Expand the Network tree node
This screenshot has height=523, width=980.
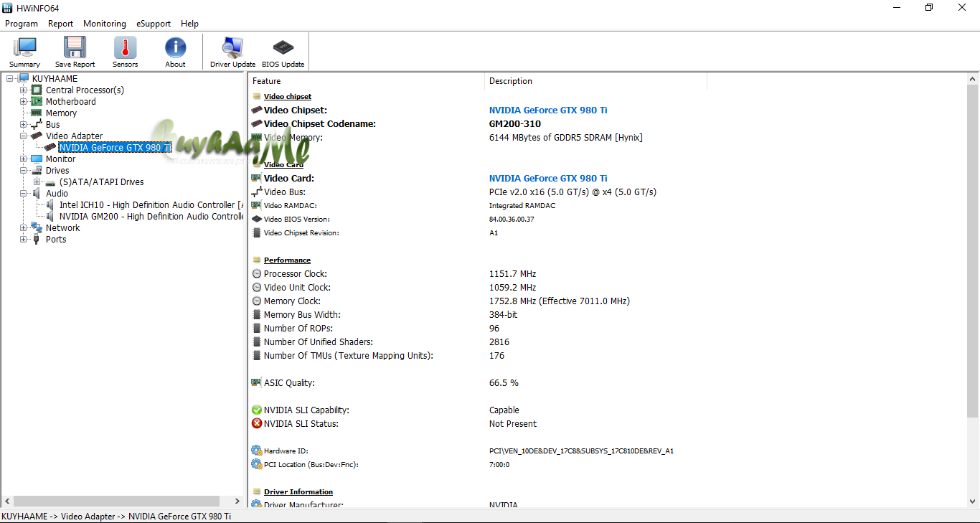[x=24, y=227]
